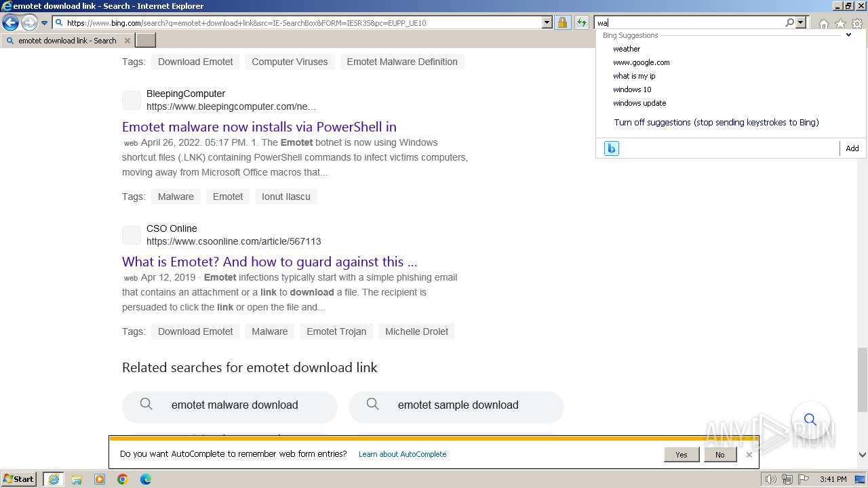Click the security lock icon
Viewport: 868px width, 488px height.
click(x=562, y=22)
